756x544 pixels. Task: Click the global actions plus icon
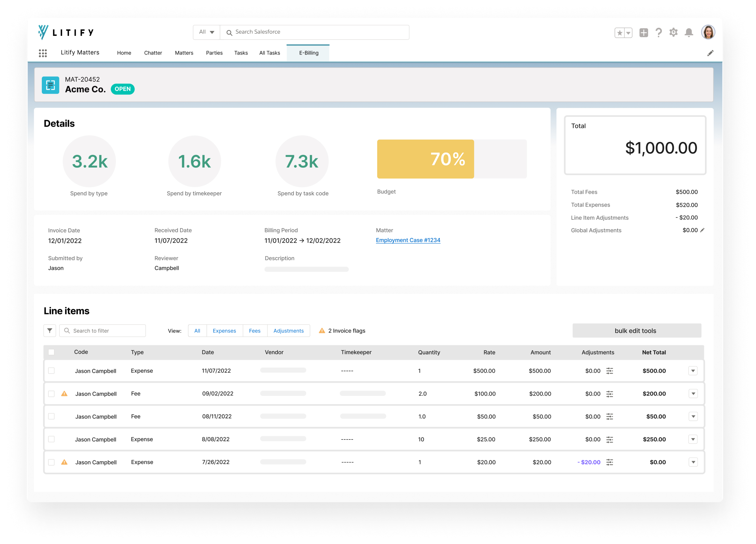(643, 33)
